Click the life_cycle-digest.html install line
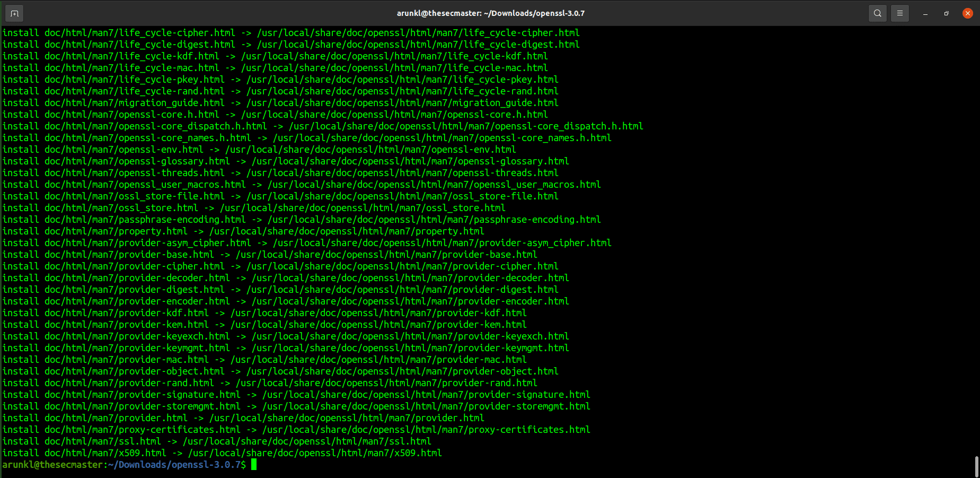The height and width of the screenshot is (478, 980). pyautogui.click(x=291, y=45)
